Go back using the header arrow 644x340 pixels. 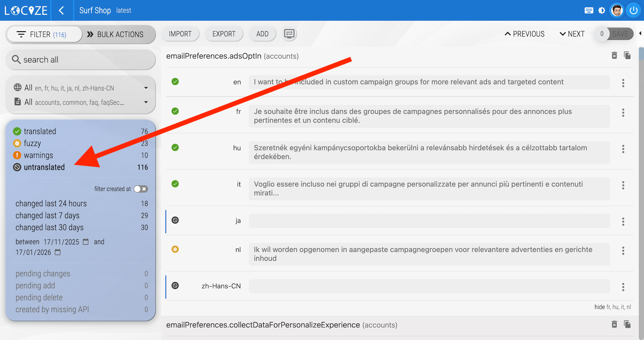61,10
